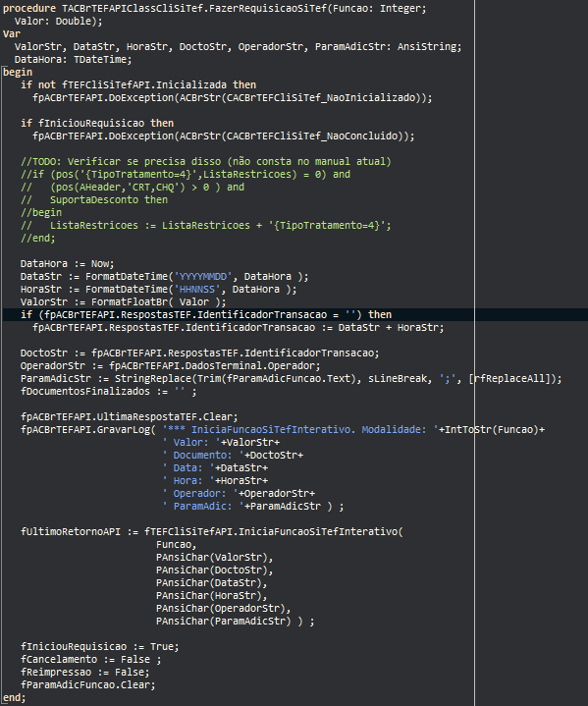Place cursor on highlighted IdentificadorTransacao if-line
Image resolution: width=588 pixels, height=706 pixels.
(x=206, y=314)
